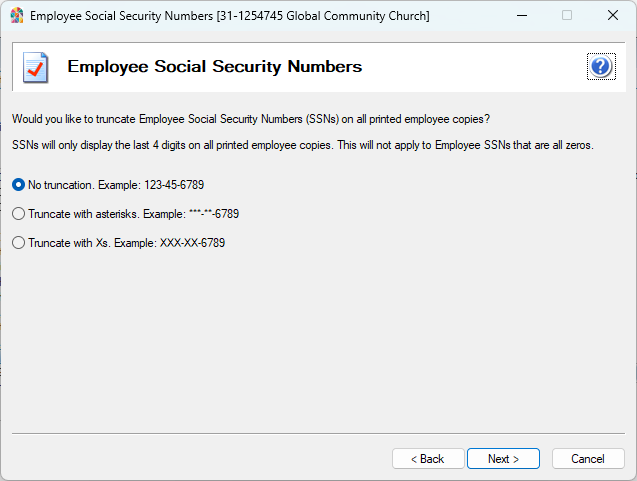Click the XXX-XX-6789 example label text

pyautogui.click(x=192, y=243)
